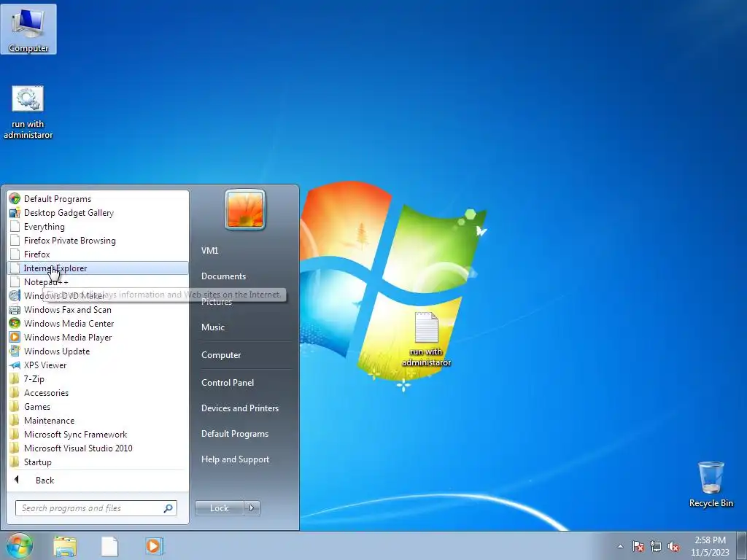Screen dimensions: 747x560
Task: Click the muted volume tray icon
Action: click(x=673, y=547)
